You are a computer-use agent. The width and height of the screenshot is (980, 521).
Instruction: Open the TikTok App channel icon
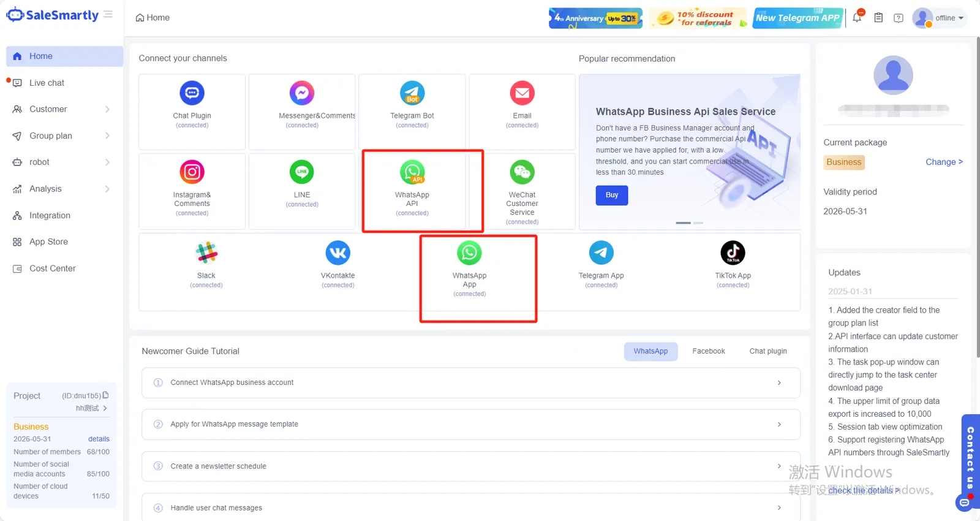coord(733,253)
